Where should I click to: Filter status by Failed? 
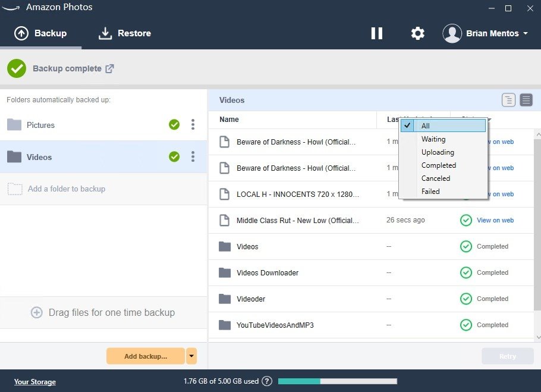[x=443, y=192]
